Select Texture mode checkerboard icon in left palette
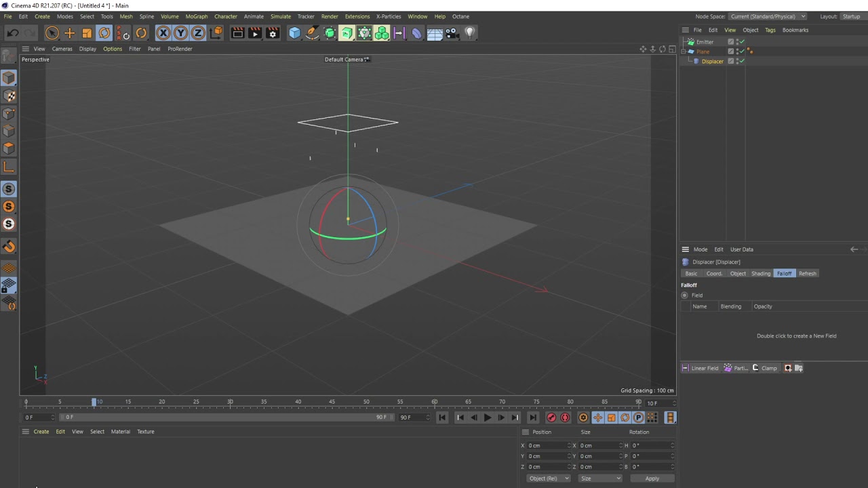The height and width of the screenshot is (488, 868). (x=9, y=96)
